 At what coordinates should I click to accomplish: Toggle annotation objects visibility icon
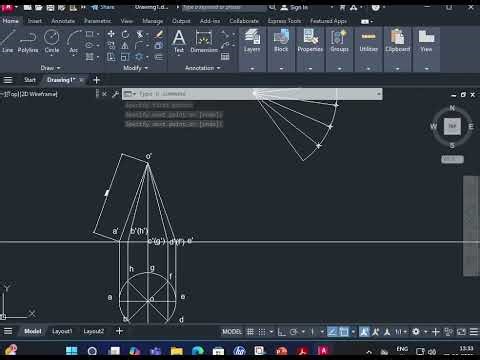[x=364, y=332]
